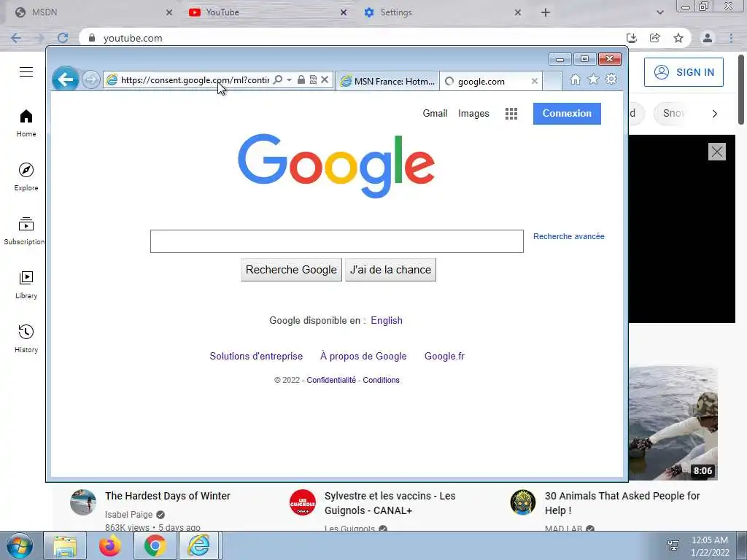Click the J'ai de la chance button
747x560 pixels.
[391, 270]
